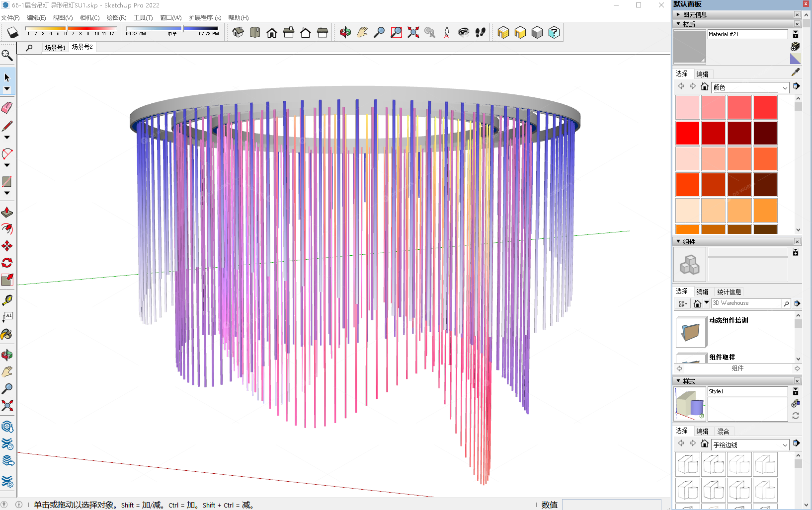This screenshot has width=812, height=510.
Task: Pick the Pencil line tool
Action: point(7,126)
